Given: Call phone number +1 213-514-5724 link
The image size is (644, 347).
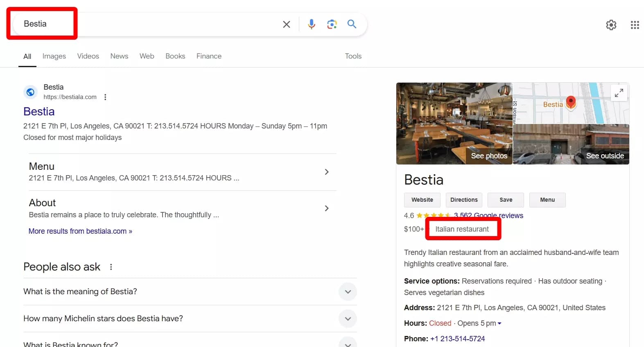Looking at the screenshot, I should [457, 339].
